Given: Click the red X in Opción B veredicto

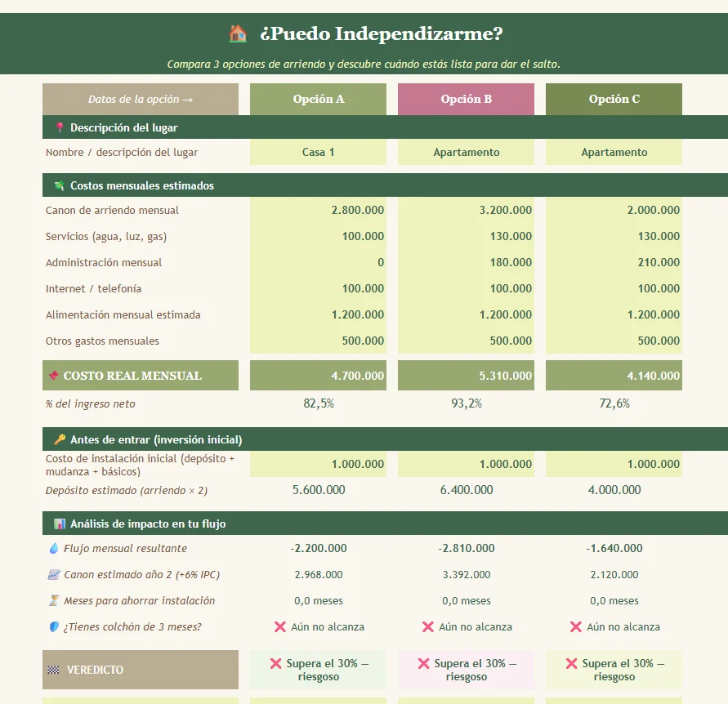Looking at the screenshot, I should tap(423, 664).
